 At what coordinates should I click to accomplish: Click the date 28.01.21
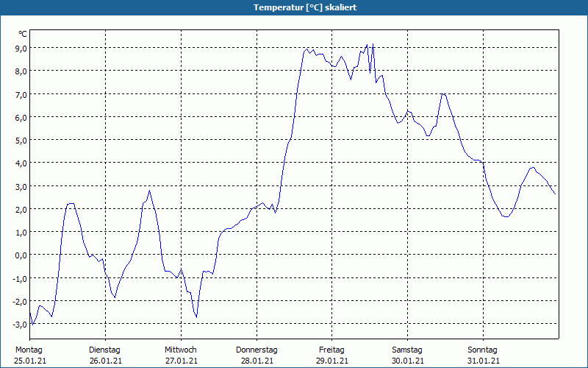point(257,361)
